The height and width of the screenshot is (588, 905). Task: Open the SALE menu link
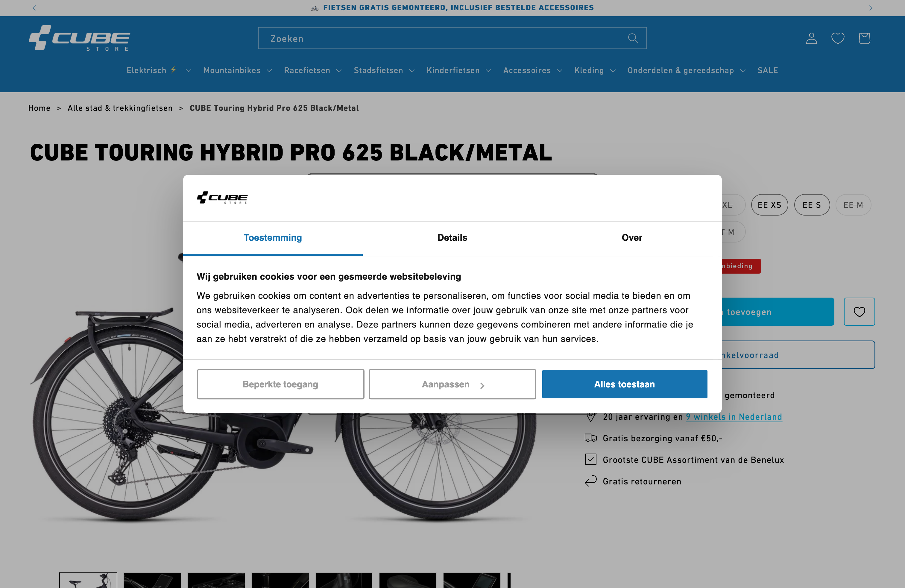coord(767,70)
